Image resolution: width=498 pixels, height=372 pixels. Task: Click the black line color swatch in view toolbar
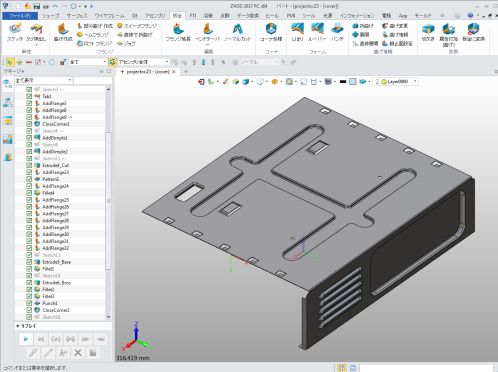tap(343, 82)
